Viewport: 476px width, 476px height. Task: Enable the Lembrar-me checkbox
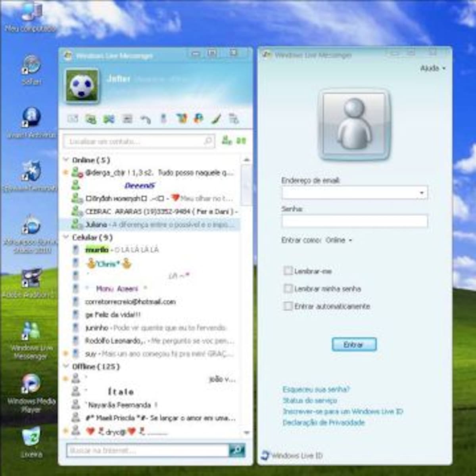tap(288, 271)
